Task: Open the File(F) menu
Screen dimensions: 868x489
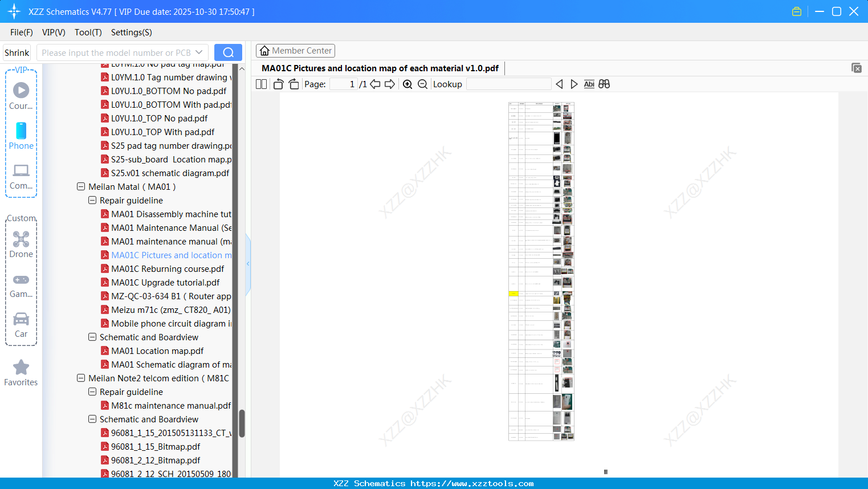Action: pos(22,32)
